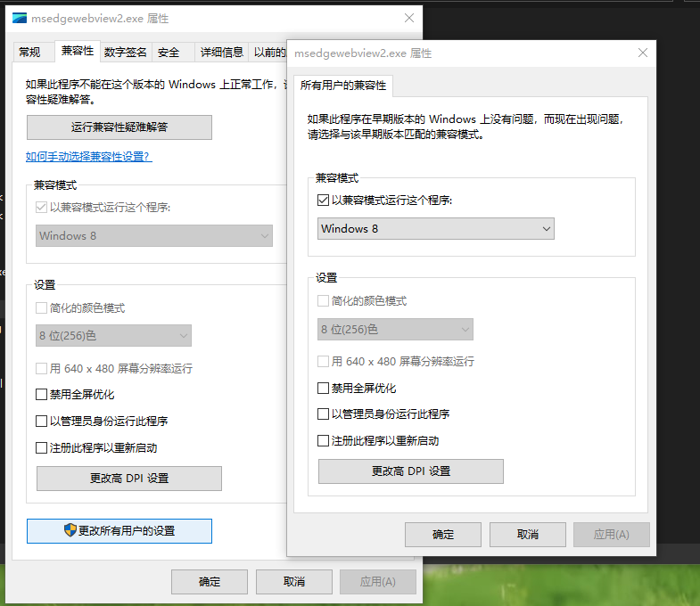This screenshot has height=606, width=700.
Task: Expand the 8 位(256)色 dropdown in back window
Action: click(114, 336)
